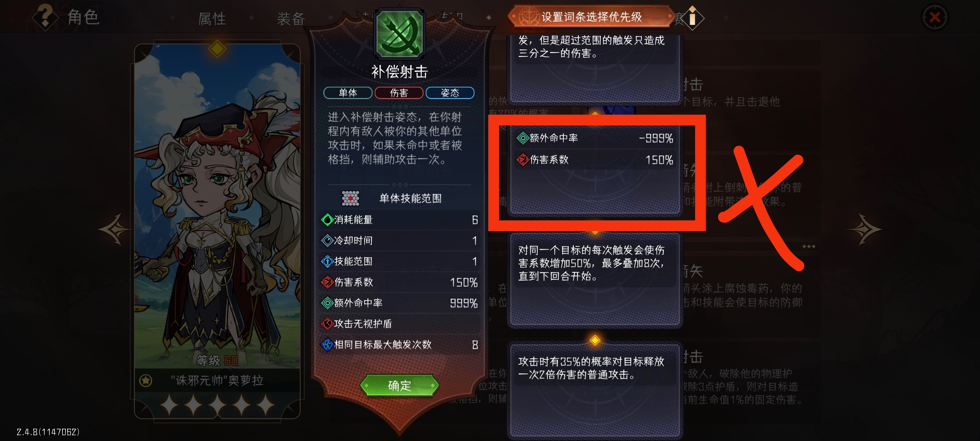The width and height of the screenshot is (980, 441).
Task: Click the green bow skill icon
Action: pyautogui.click(x=399, y=34)
